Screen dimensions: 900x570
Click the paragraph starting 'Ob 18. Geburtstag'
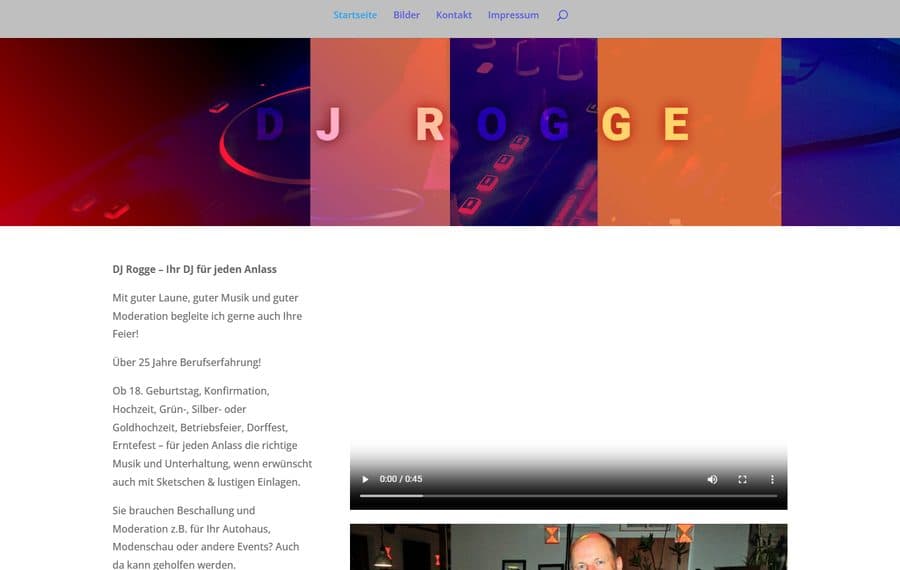212,436
